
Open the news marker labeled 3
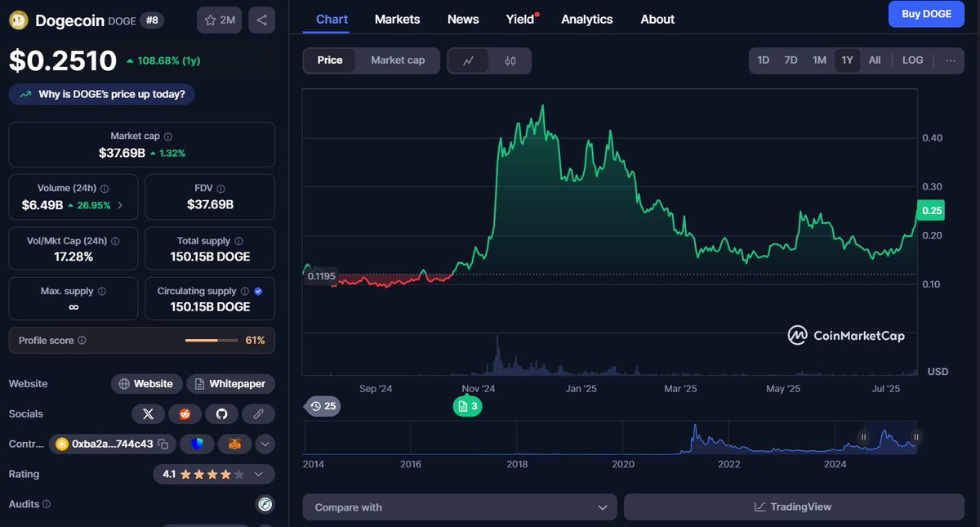pyautogui.click(x=468, y=405)
